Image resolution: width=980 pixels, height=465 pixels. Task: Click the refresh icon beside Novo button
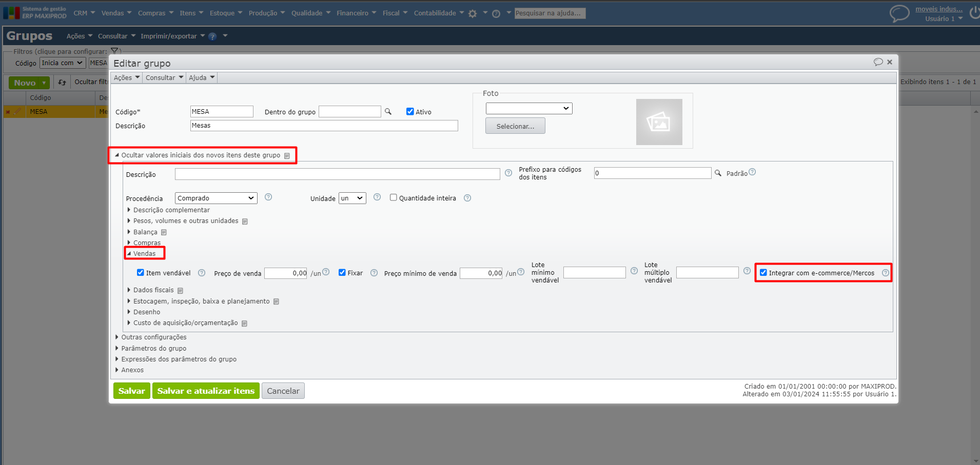(62, 83)
